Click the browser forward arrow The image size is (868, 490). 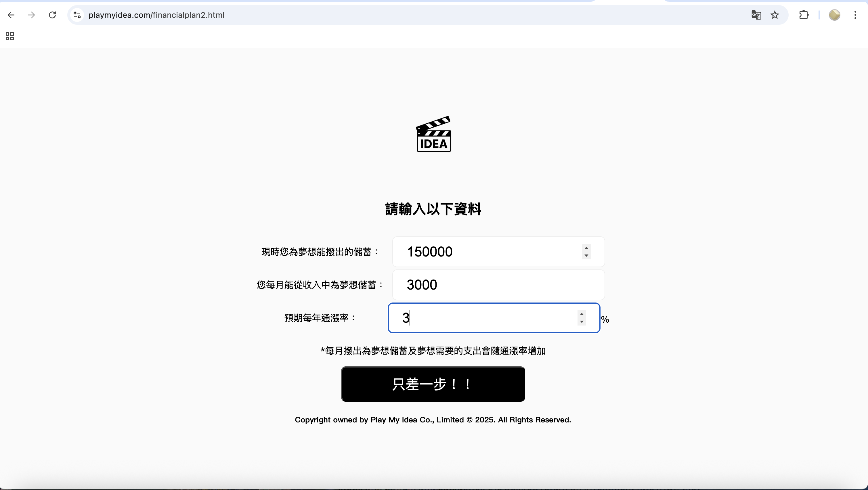tap(32, 15)
